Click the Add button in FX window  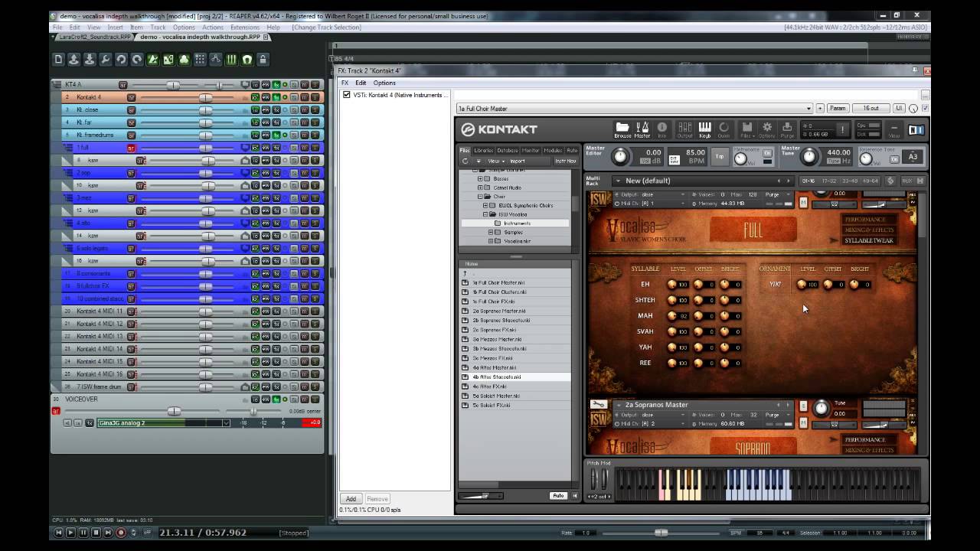pyautogui.click(x=351, y=499)
